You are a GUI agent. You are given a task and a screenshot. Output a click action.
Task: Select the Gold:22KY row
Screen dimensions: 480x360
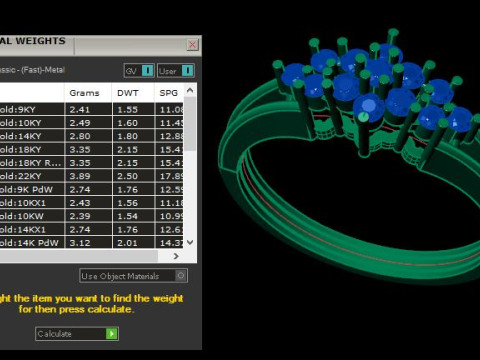coord(92,176)
